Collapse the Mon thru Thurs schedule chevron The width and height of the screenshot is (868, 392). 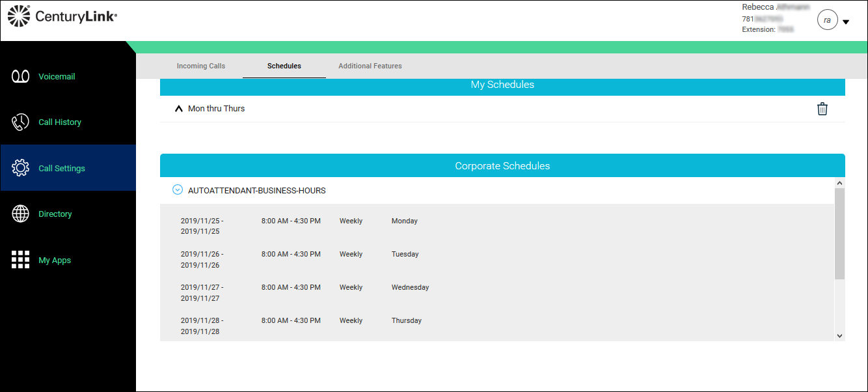[179, 109]
